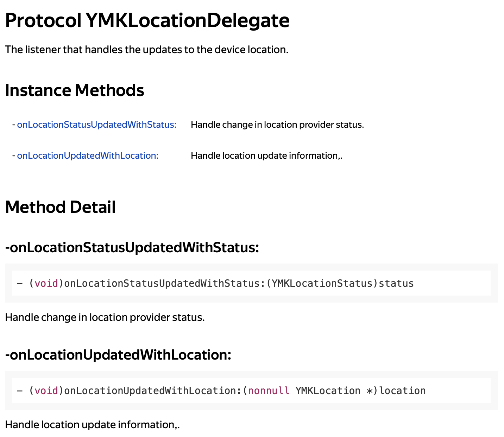Click the void keyword in the status method signature
This screenshot has width=504, height=437.
pyautogui.click(x=46, y=283)
